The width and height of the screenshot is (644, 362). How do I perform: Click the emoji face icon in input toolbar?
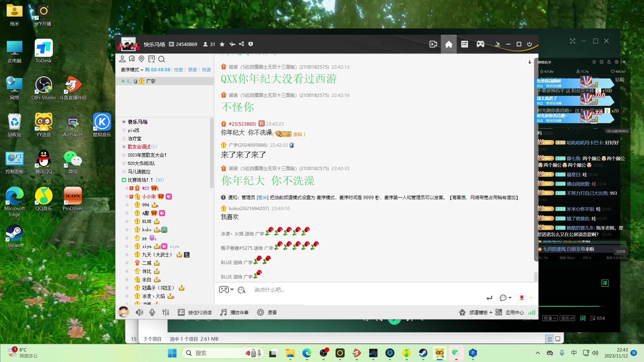[x=241, y=290]
